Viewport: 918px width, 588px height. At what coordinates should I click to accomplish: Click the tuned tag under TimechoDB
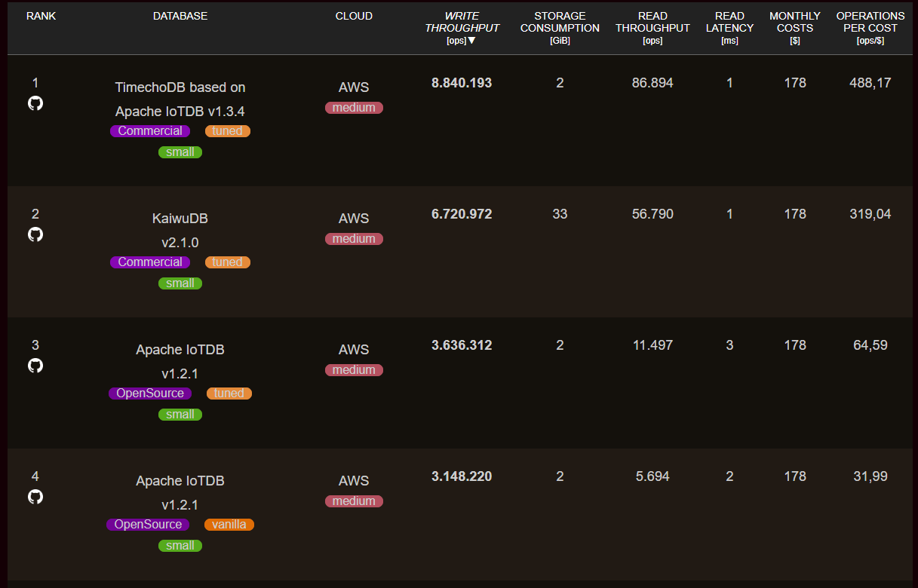pos(227,131)
